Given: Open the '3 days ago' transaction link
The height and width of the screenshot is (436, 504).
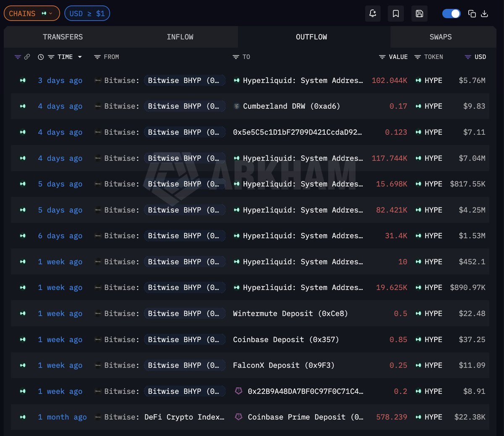Looking at the screenshot, I should click(x=60, y=80).
